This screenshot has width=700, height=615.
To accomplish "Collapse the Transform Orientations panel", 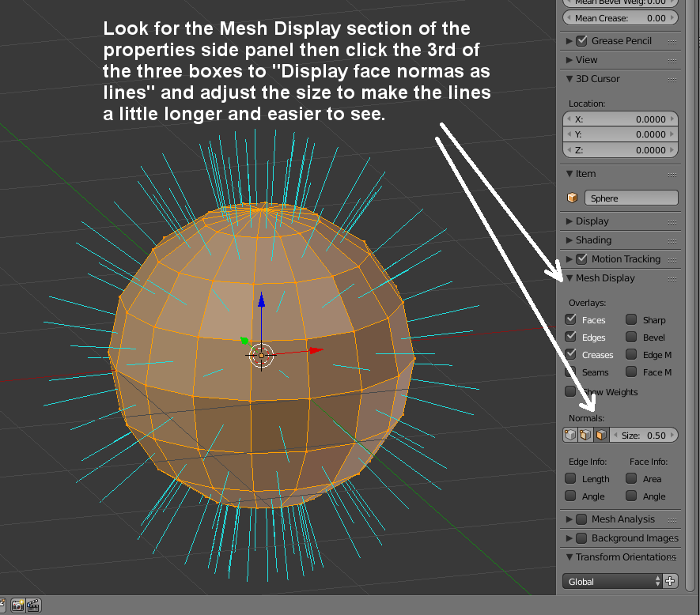I will 569,557.
